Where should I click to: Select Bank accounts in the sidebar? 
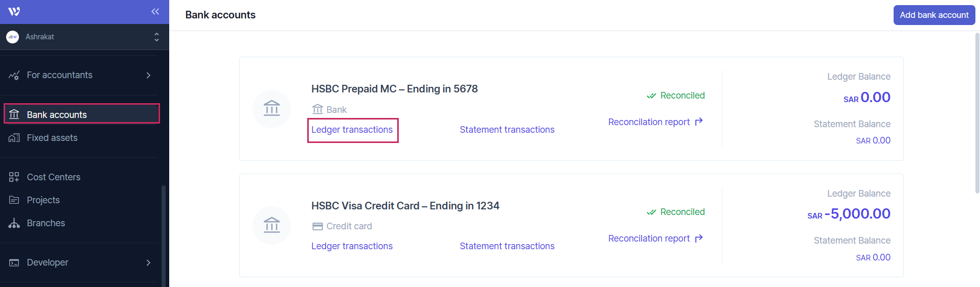point(57,115)
